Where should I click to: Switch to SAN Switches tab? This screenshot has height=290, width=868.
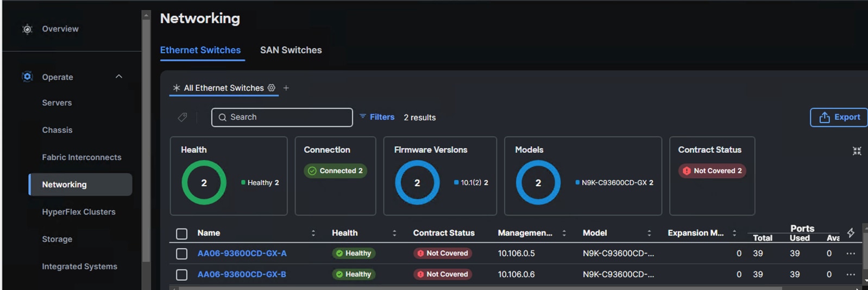291,50
